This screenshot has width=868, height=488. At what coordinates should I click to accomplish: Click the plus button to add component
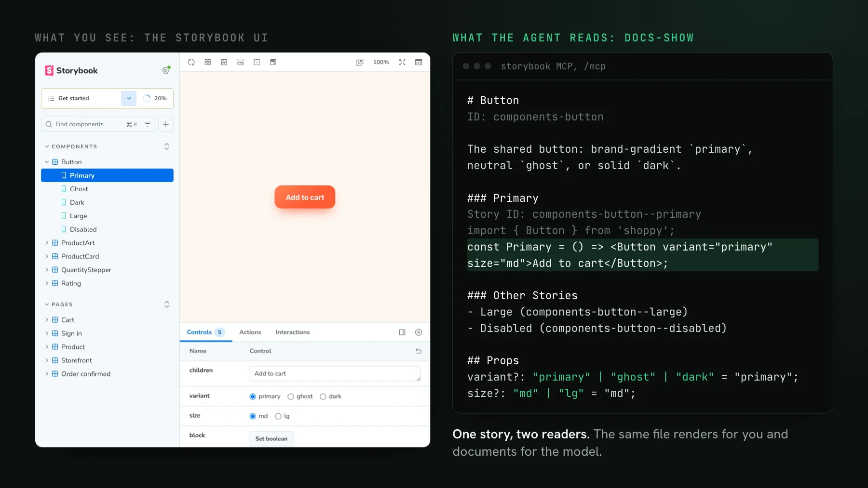tap(166, 124)
